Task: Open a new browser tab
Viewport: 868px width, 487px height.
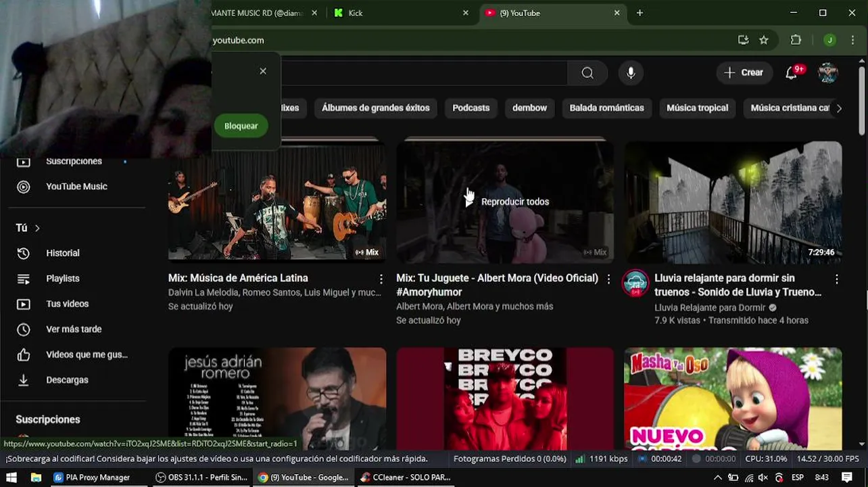Action: pos(640,13)
